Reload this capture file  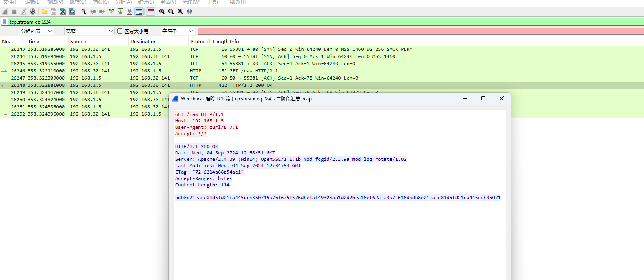[72, 12]
